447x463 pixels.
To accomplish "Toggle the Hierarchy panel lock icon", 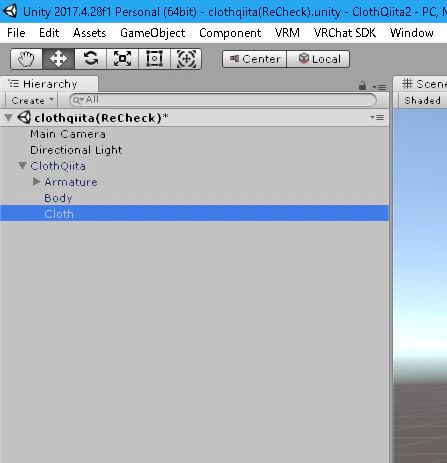I will coord(362,86).
